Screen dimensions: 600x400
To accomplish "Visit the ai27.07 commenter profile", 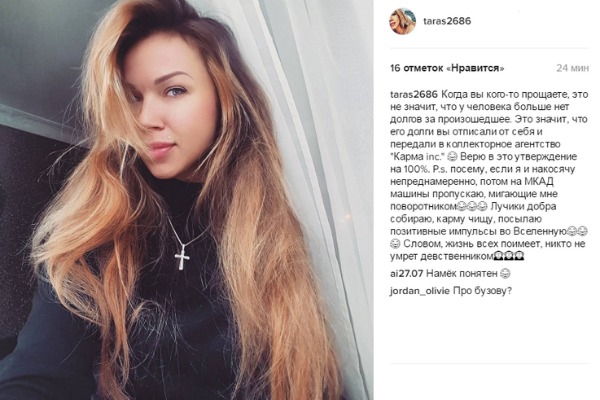I will pos(406,274).
